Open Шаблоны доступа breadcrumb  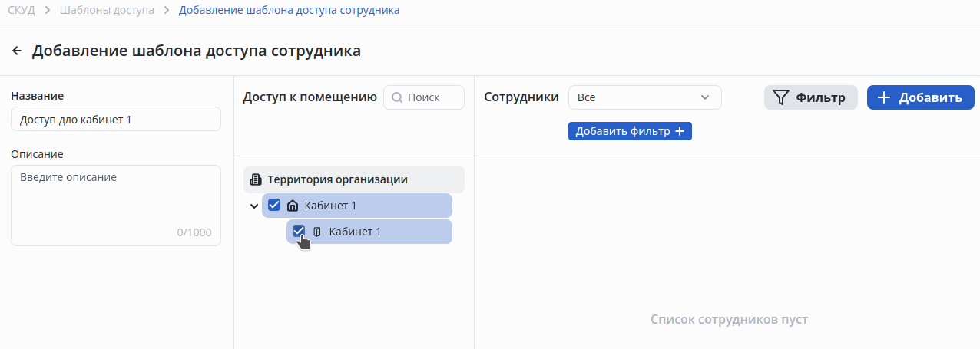pos(107,11)
